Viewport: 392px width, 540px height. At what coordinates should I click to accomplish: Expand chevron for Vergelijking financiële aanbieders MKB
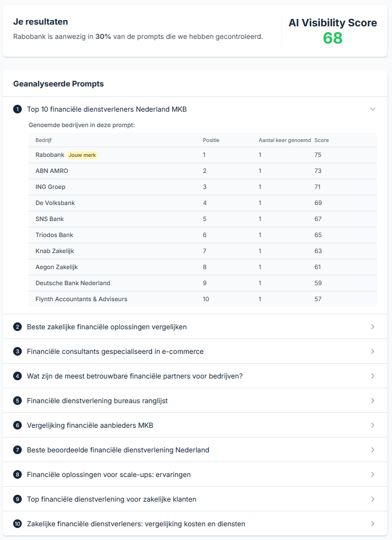[x=373, y=425]
